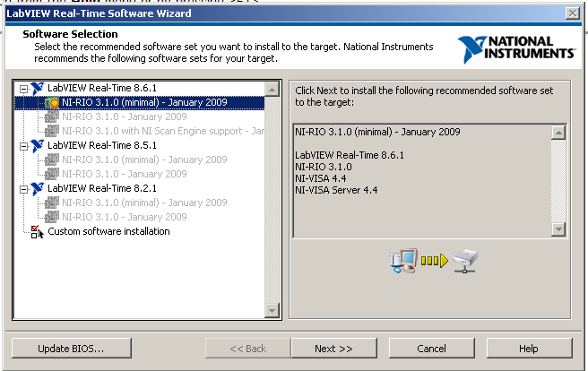Viewport: 588px width, 371px height.
Task: Click the LabVIEW Real-Time 8.5.1 NI logo icon
Action: (38, 146)
